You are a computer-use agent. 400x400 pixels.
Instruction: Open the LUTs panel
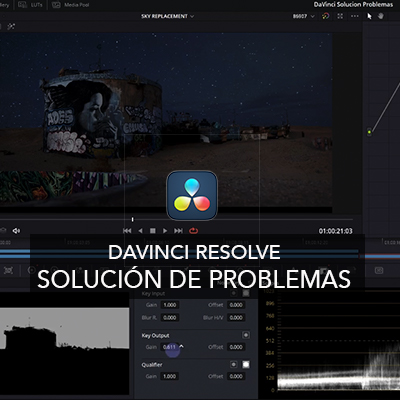pyautogui.click(x=30, y=5)
